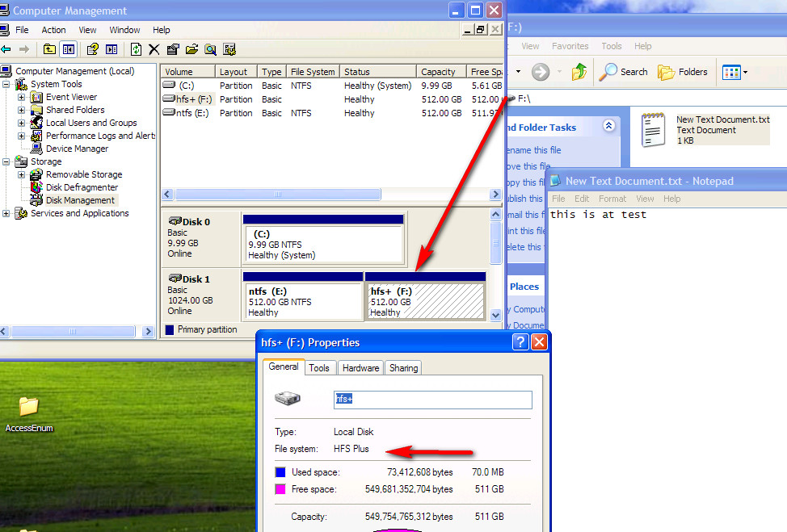Select the (C:) volume row

pos(332,86)
